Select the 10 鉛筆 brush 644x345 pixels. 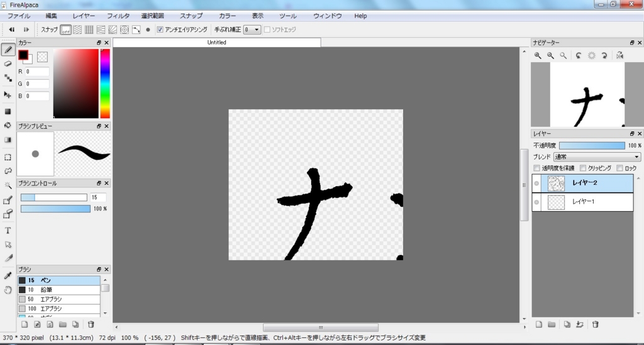tap(58, 290)
